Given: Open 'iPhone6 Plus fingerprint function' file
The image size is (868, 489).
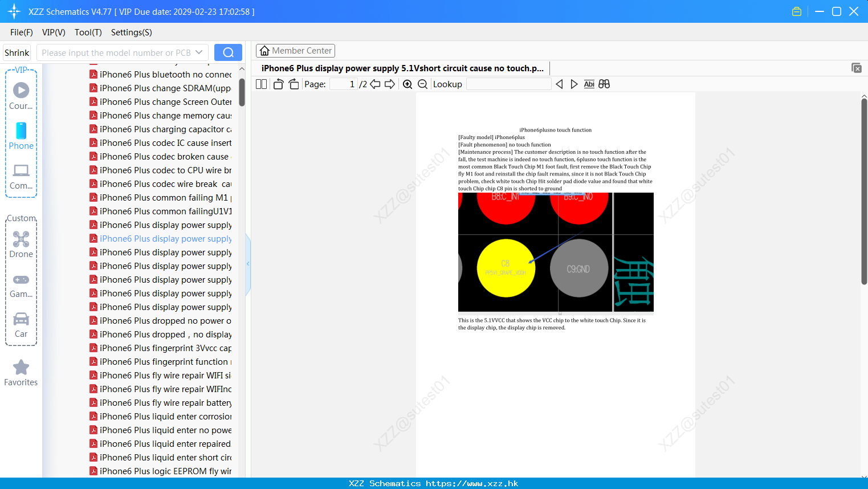Looking at the screenshot, I should pos(161,362).
